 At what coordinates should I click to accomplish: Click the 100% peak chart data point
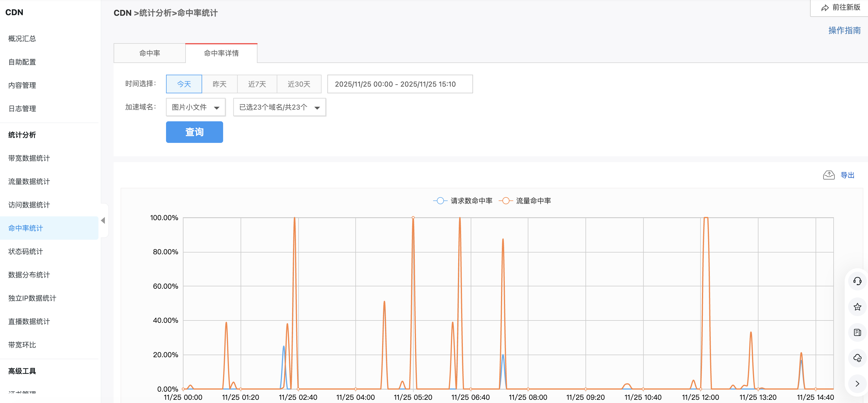413,218
